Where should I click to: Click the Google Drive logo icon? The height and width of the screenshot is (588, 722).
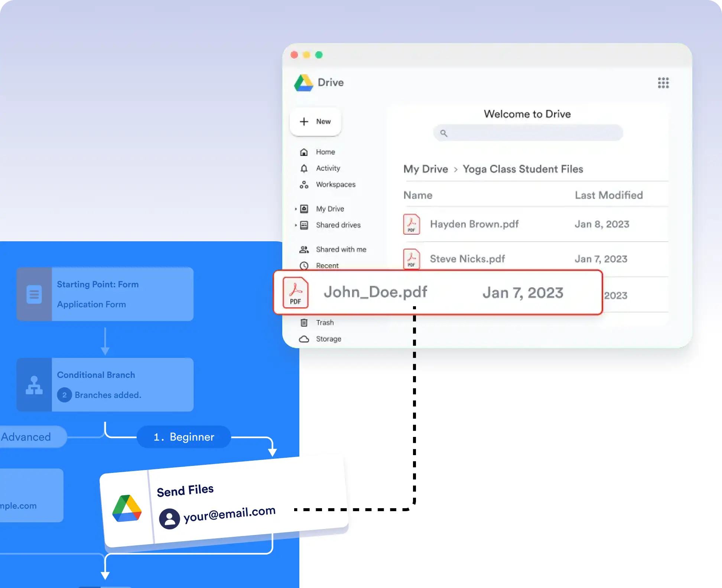pos(304,83)
